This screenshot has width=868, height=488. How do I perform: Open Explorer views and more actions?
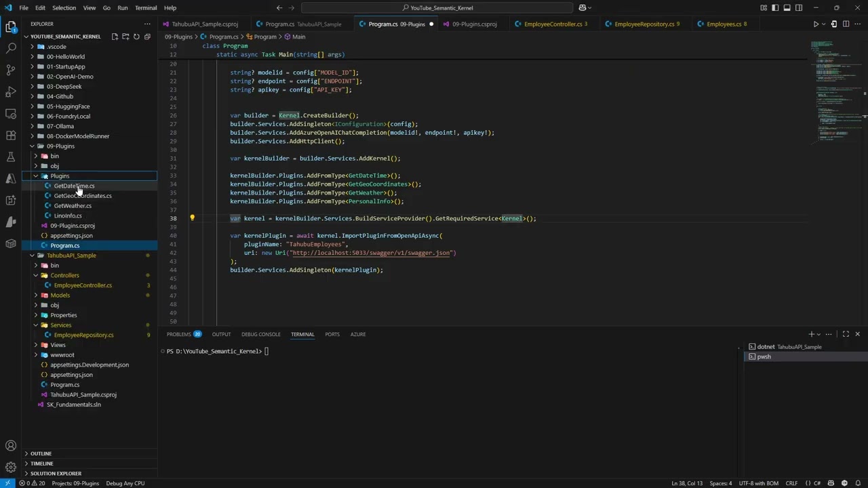tap(147, 24)
